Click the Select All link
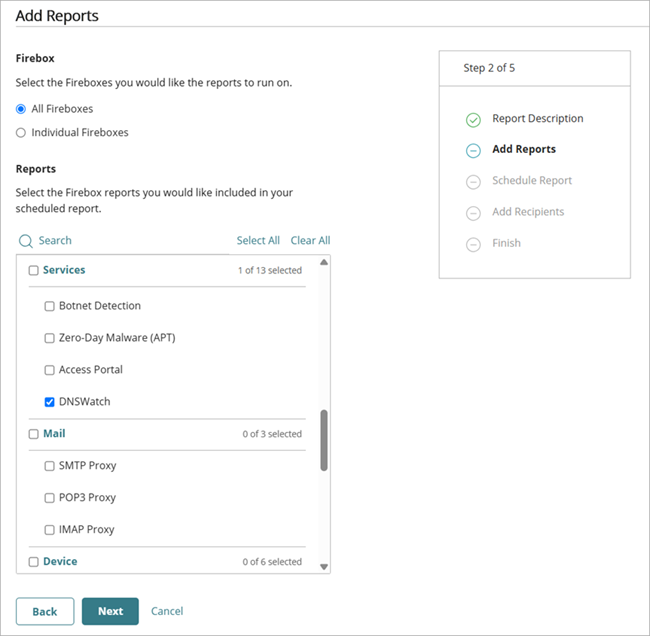Viewport: 650px width, 636px height. click(258, 240)
